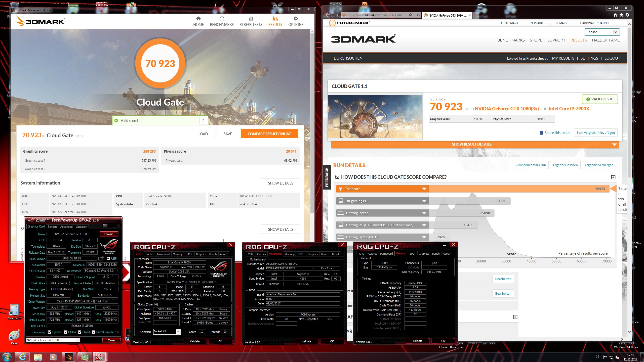The image size is (644, 362).
Task: Expand 'Gaming laptop (2013)' dropdown
Action: pos(424,237)
